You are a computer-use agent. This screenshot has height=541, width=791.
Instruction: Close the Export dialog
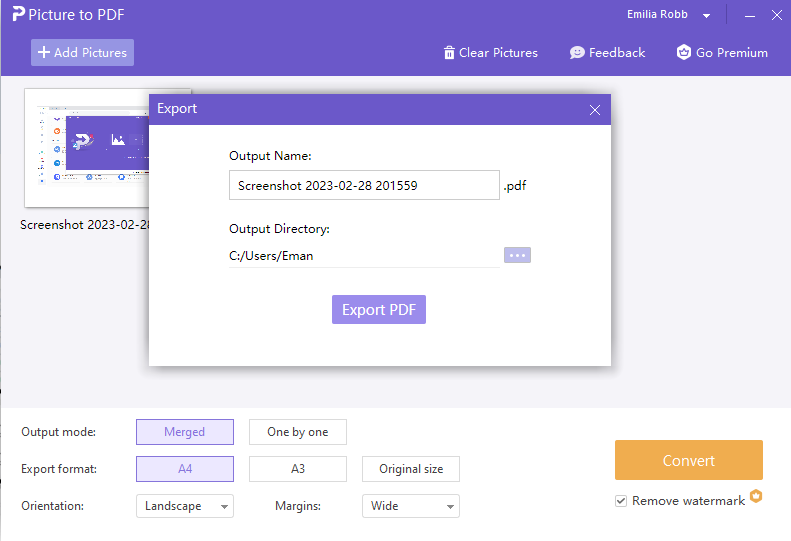pos(595,110)
